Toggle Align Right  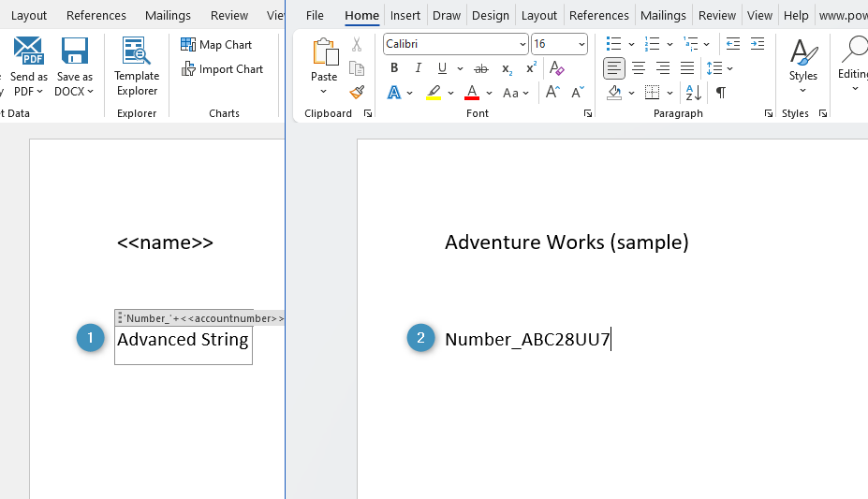coord(663,68)
